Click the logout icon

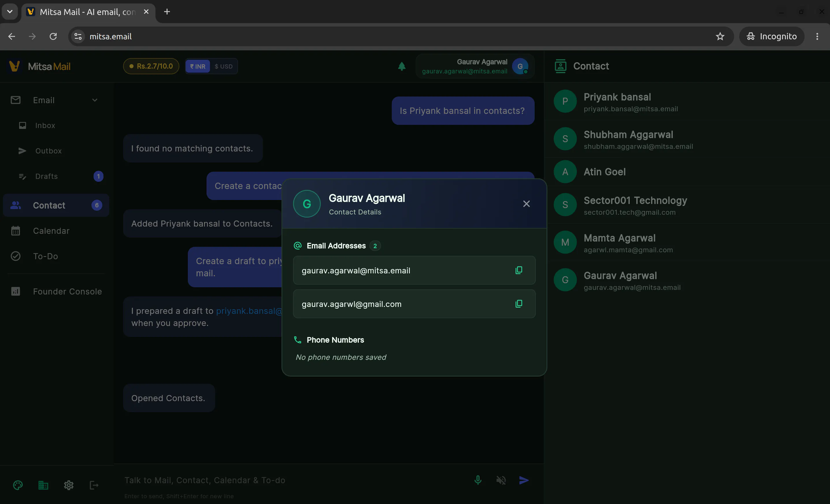click(94, 485)
